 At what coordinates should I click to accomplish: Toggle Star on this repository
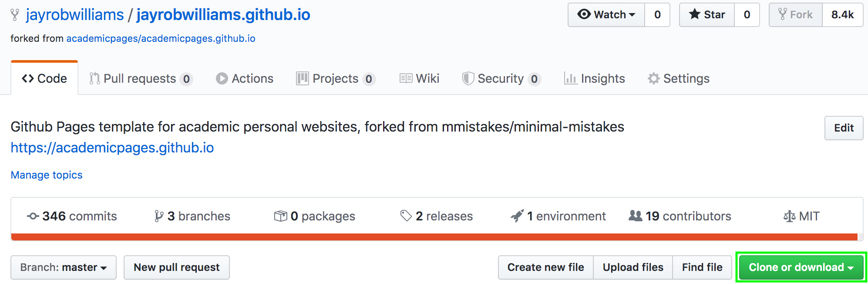707,15
